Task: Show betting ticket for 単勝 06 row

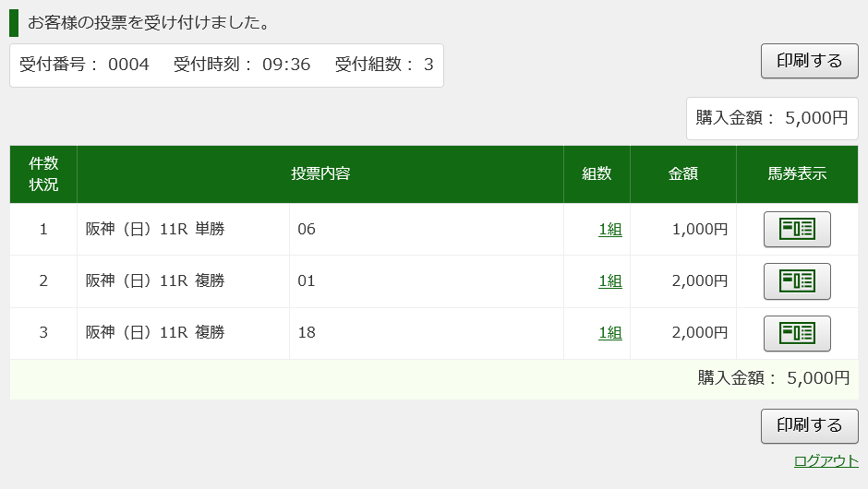Action: click(797, 229)
